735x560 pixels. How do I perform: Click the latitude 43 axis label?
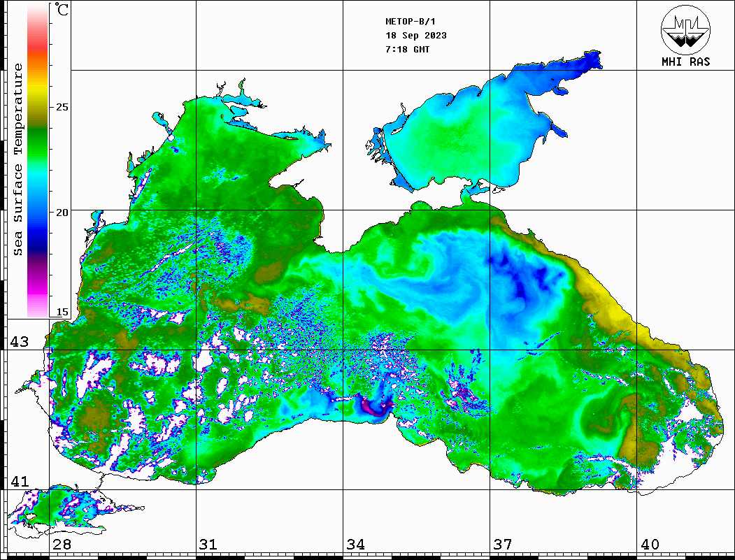19,343
